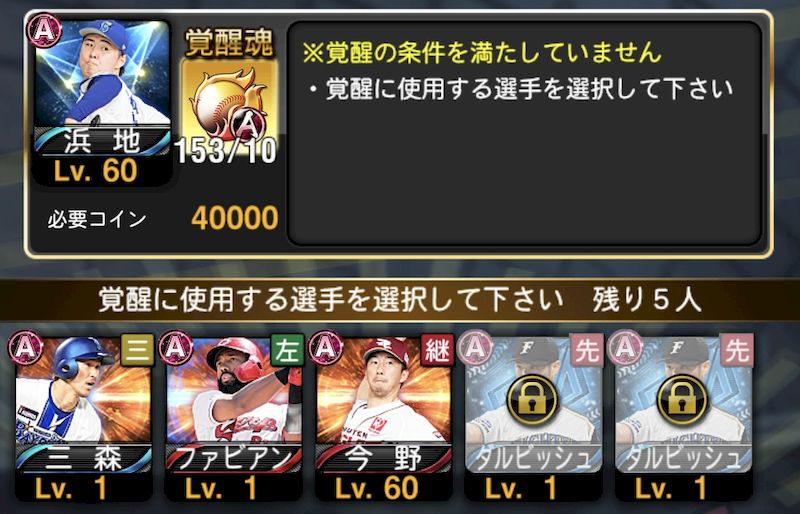
Task: Click the 先 badge on first ダルビッシュ
Action: click(x=587, y=350)
